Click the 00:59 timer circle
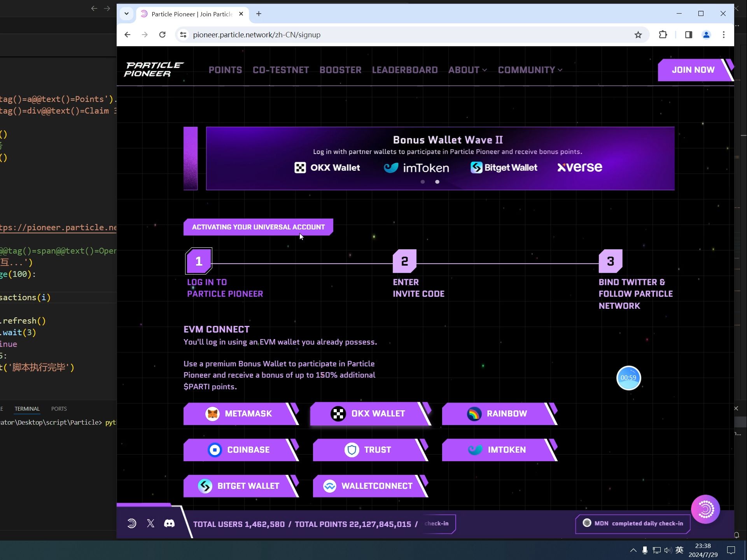Screen dimensions: 747x560 (628, 378)
